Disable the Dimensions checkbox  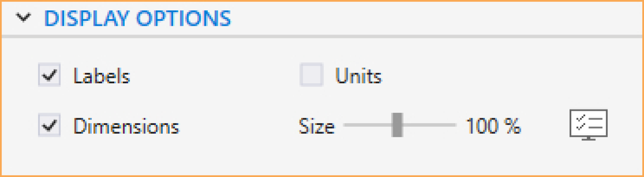pyautogui.click(x=49, y=125)
